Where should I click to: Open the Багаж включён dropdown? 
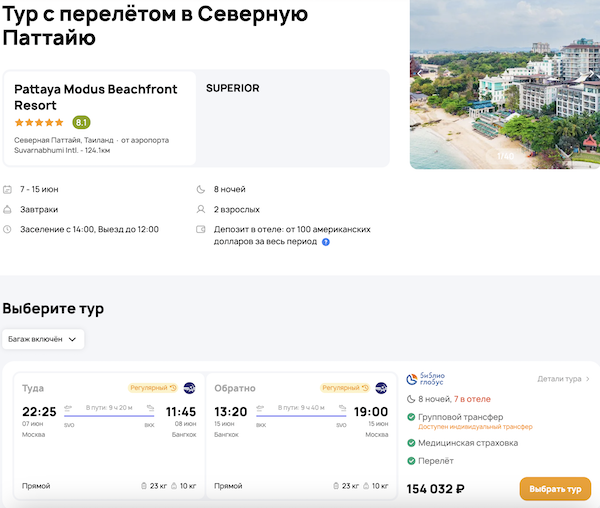point(43,339)
